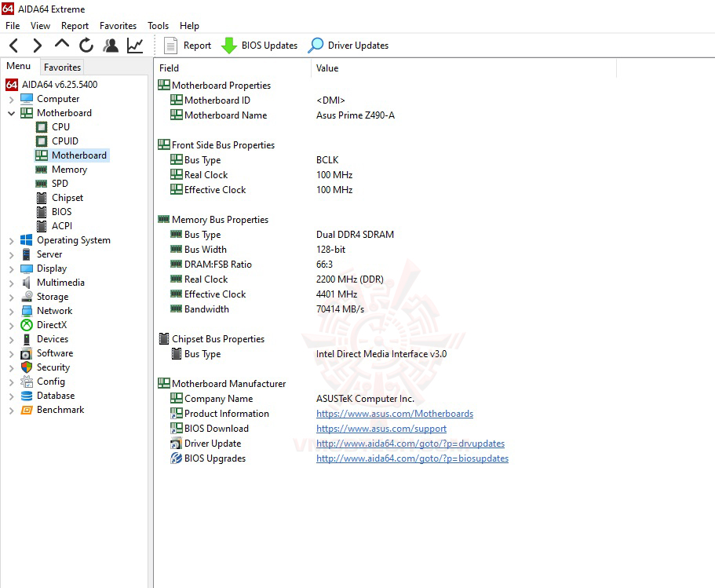Expand the Storage tree node
This screenshot has height=588, width=715.
pyautogui.click(x=12, y=297)
